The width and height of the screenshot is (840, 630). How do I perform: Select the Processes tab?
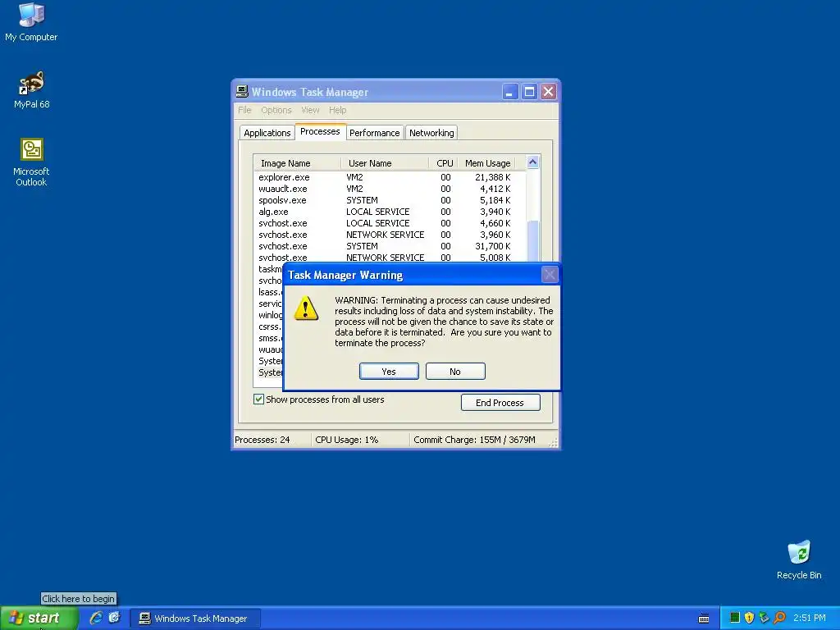click(x=320, y=131)
